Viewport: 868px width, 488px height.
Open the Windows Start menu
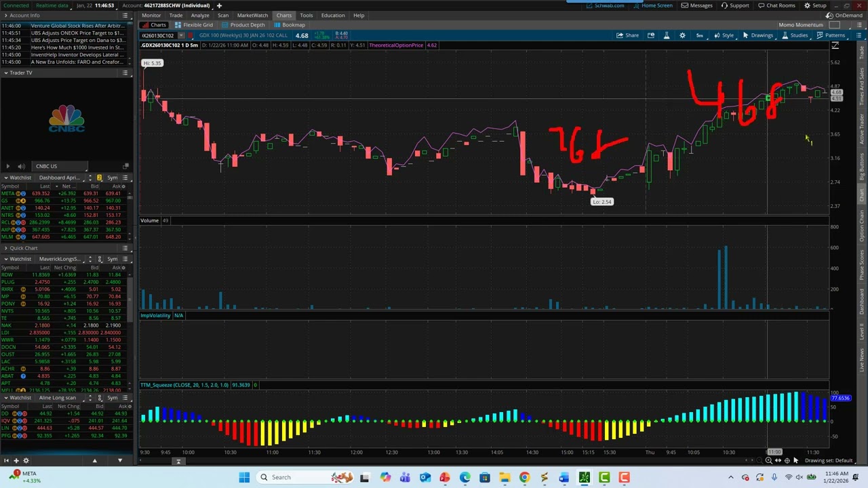[244, 478]
